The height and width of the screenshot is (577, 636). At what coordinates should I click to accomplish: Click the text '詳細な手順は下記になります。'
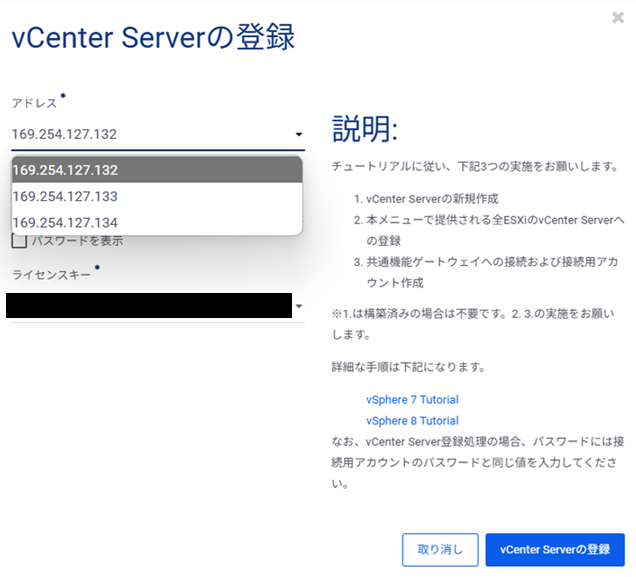pyautogui.click(x=409, y=367)
